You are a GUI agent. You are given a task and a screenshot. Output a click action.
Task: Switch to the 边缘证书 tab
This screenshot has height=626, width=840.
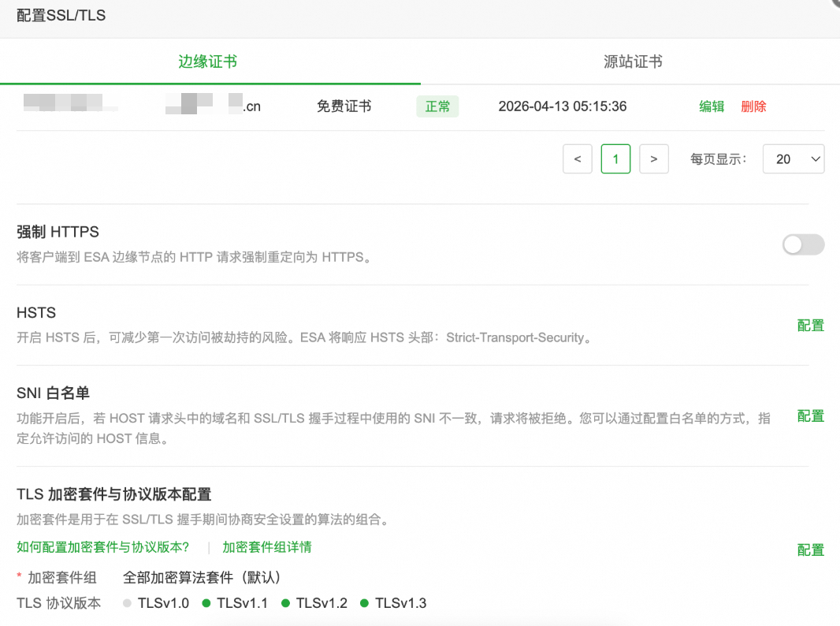[208, 61]
